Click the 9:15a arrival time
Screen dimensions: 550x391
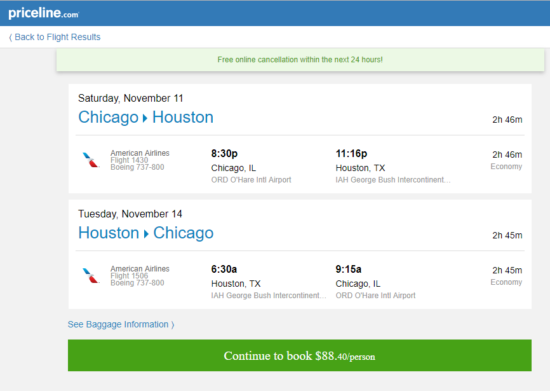(x=348, y=269)
